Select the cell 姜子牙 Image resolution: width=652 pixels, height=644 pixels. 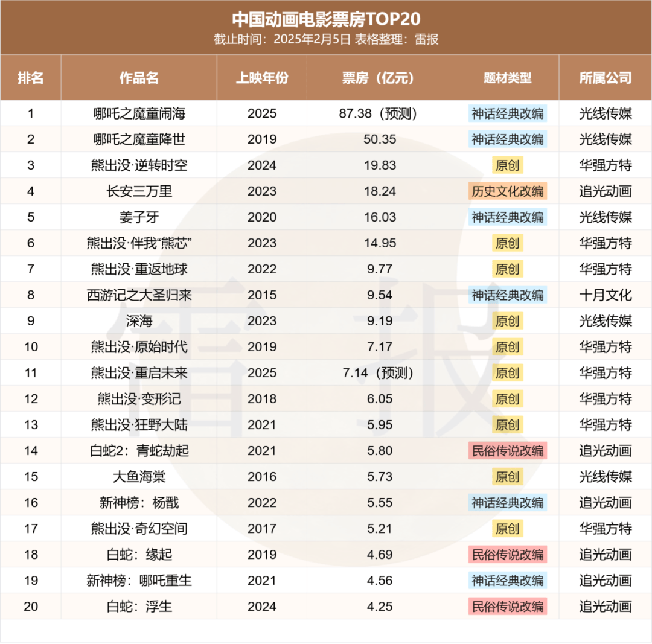click(x=139, y=217)
